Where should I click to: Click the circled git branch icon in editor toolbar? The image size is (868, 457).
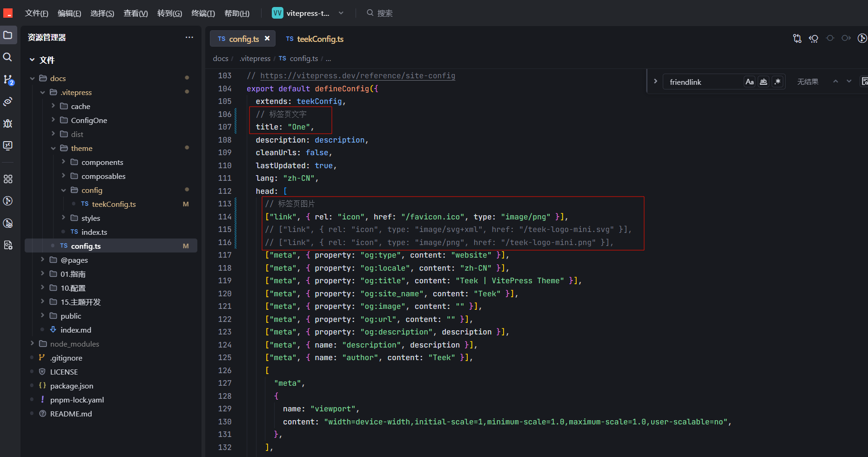(x=862, y=38)
